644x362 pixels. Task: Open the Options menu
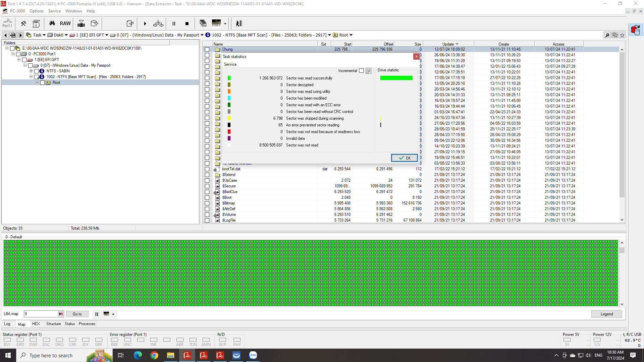click(37, 11)
